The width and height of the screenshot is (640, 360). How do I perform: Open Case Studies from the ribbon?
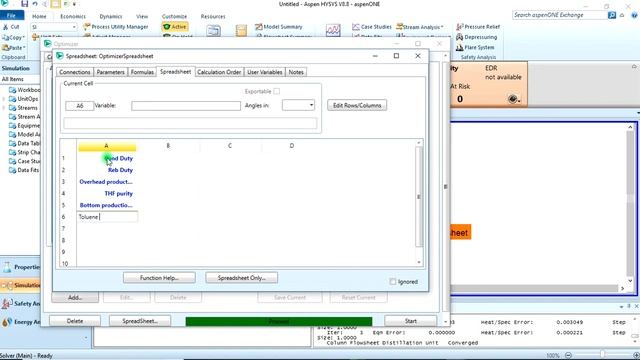372,27
